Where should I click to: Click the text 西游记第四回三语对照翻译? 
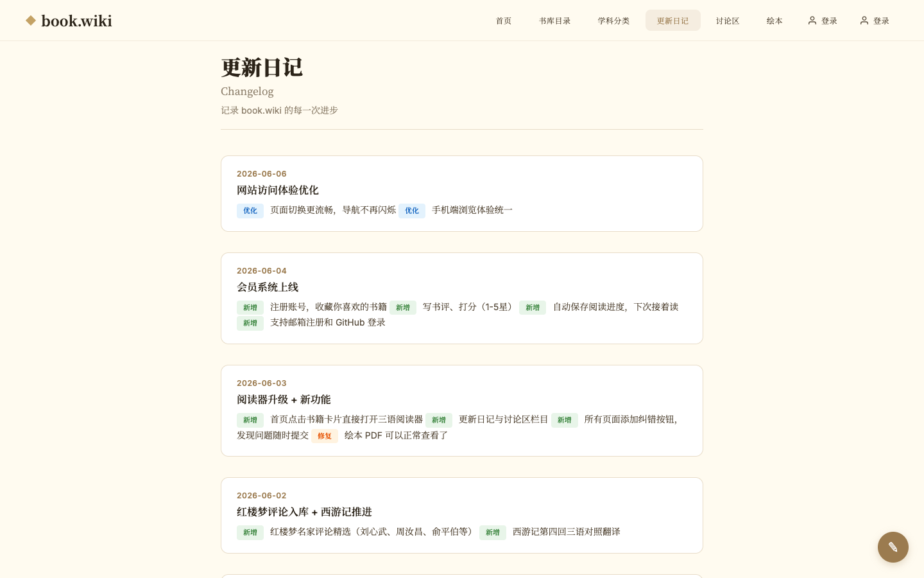[x=567, y=532]
